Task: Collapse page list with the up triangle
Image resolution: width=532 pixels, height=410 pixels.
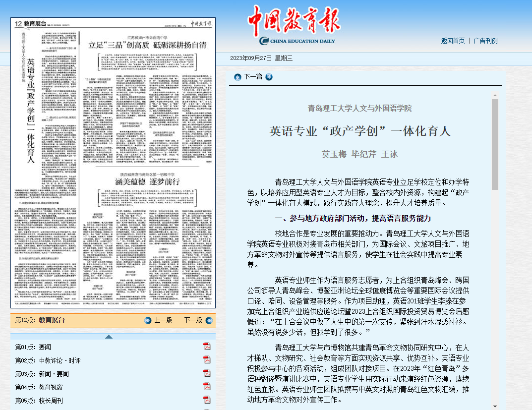Action: click(x=109, y=337)
